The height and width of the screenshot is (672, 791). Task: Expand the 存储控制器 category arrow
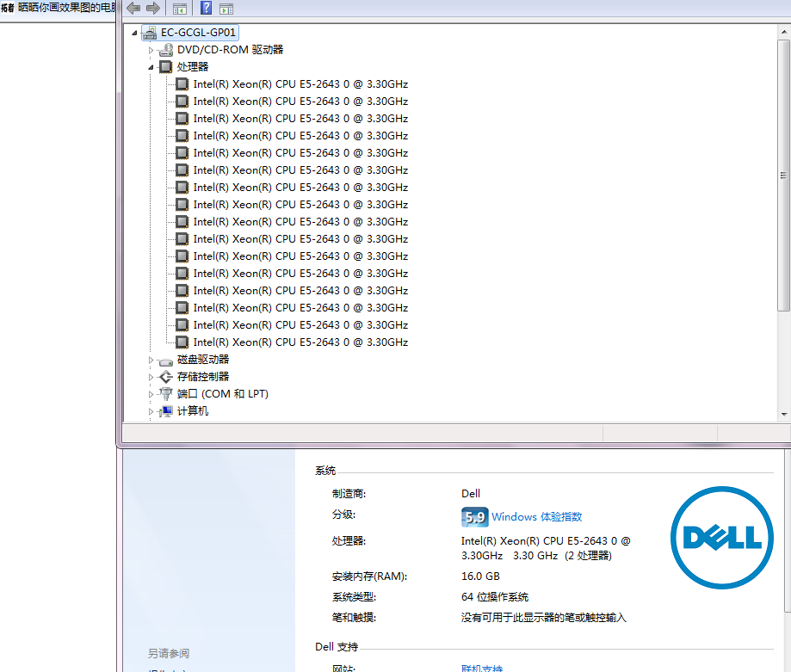(x=151, y=377)
